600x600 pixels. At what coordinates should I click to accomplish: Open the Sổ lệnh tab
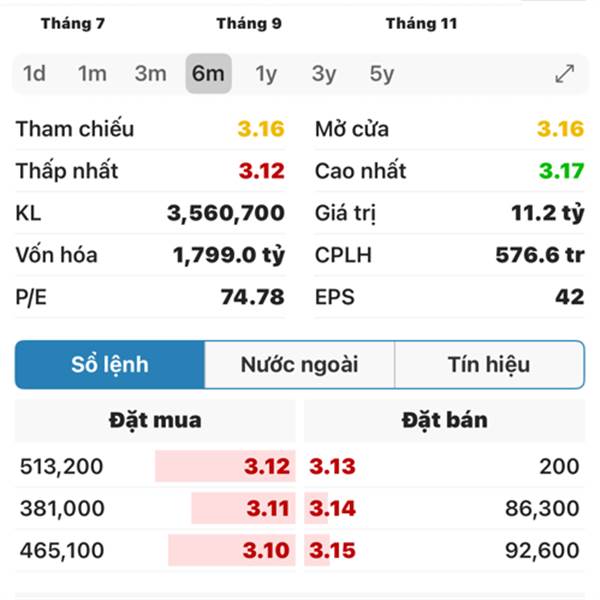point(110,365)
